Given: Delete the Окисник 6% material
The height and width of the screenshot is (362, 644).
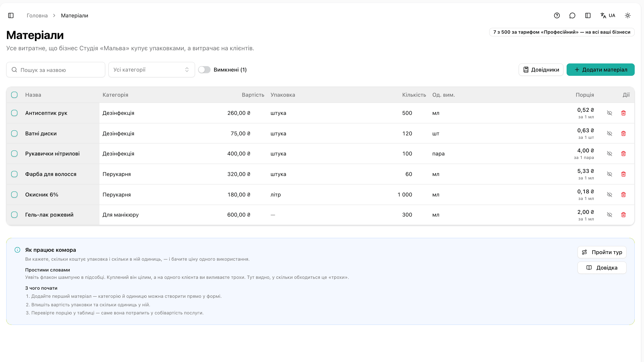Looking at the screenshot, I should (623, 195).
